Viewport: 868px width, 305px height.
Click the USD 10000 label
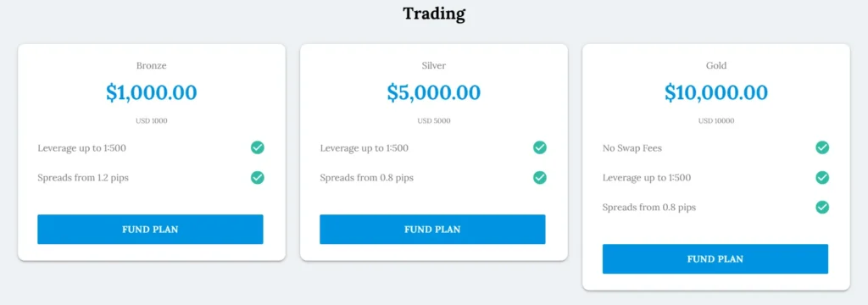[715, 120]
